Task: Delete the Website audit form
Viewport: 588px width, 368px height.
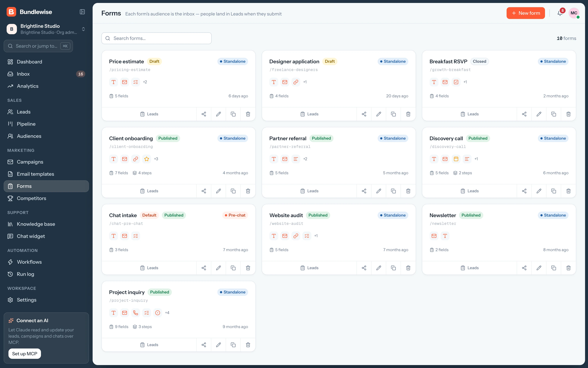Action: (408, 268)
